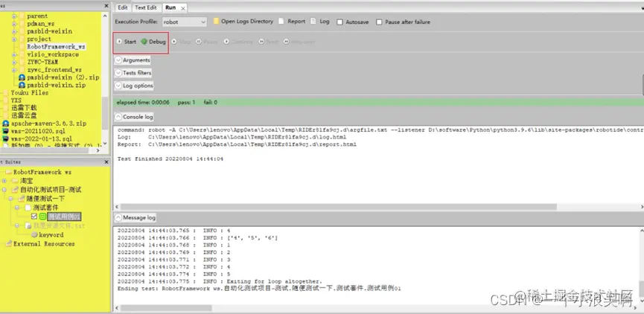Click the greyed-out Step over button
The image size is (644, 314).
[299, 42]
